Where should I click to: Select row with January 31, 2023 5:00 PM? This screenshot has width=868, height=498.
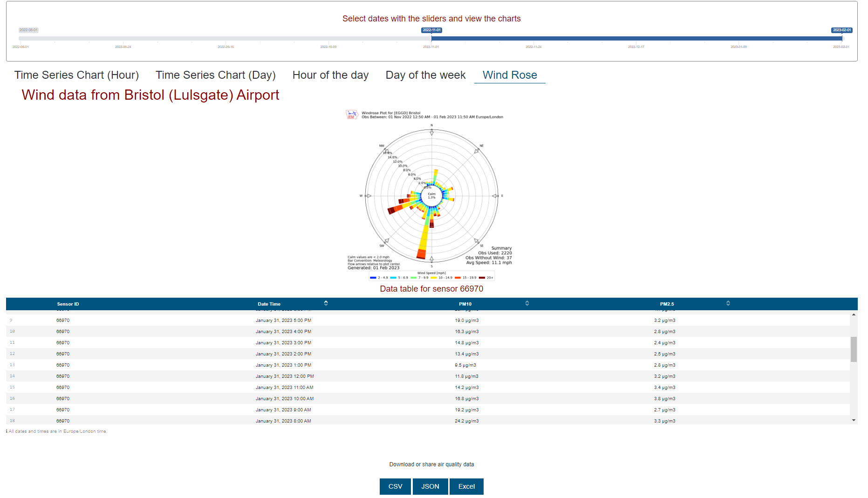coord(428,321)
